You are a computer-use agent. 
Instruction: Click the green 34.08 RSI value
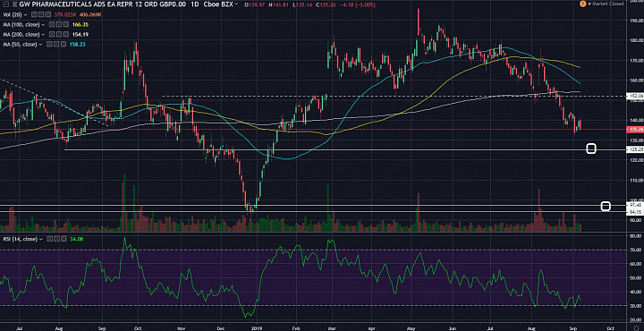click(76, 239)
